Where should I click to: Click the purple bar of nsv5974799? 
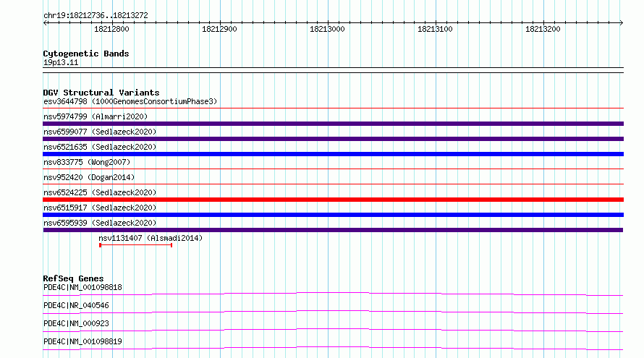point(333,124)
